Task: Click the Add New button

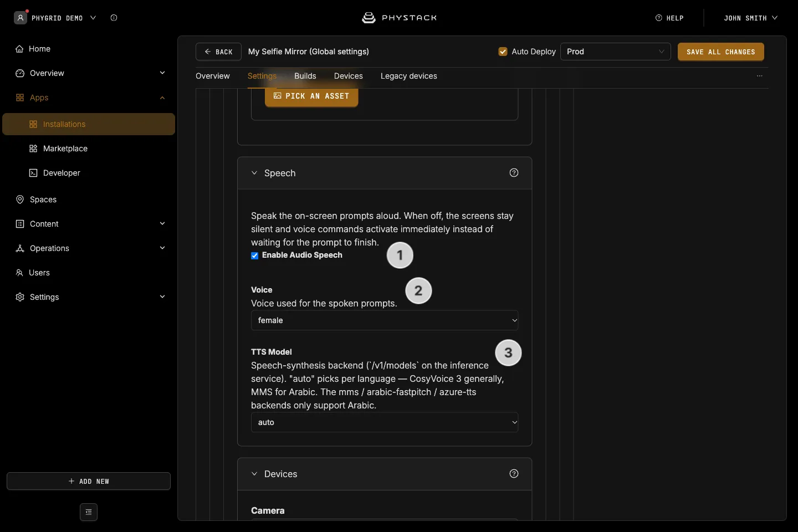Action: coord(89,481)
